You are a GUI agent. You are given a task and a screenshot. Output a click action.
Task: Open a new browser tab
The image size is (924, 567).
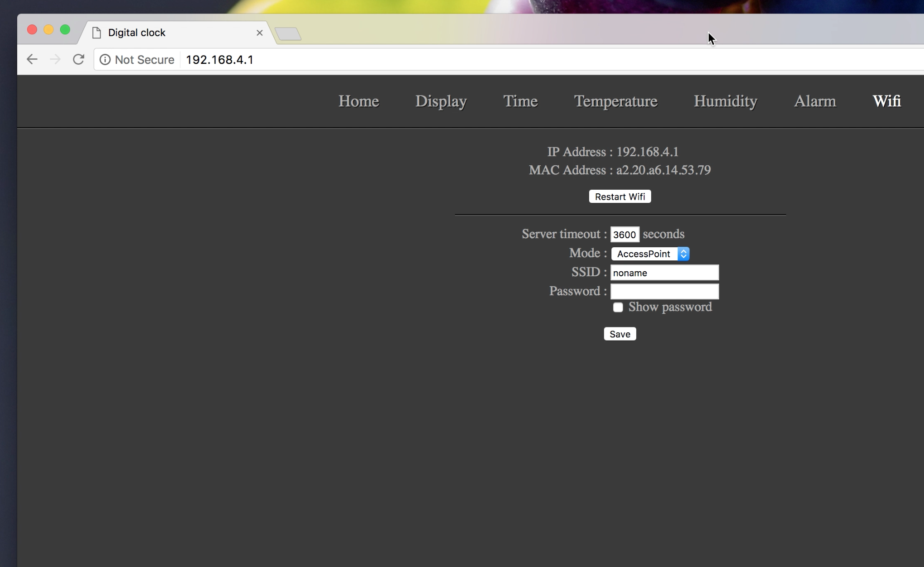pos(288,34)
